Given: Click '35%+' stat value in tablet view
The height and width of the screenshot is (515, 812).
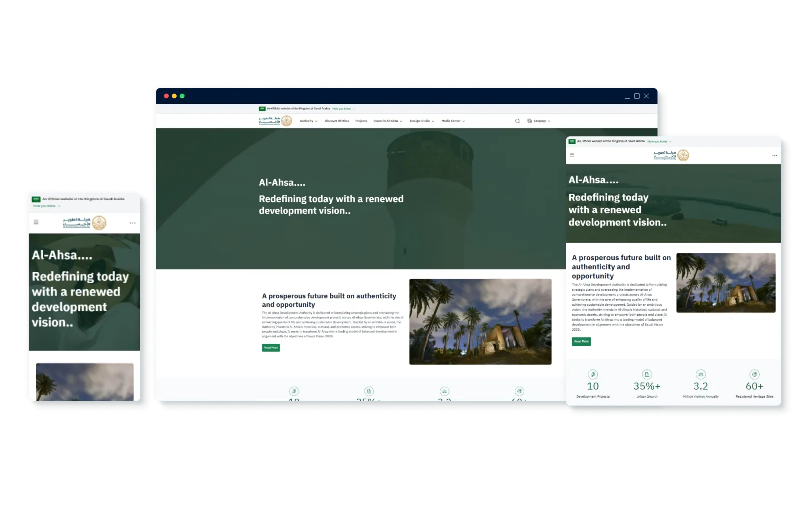Looking at the screenshot, I should pos(647,386).
